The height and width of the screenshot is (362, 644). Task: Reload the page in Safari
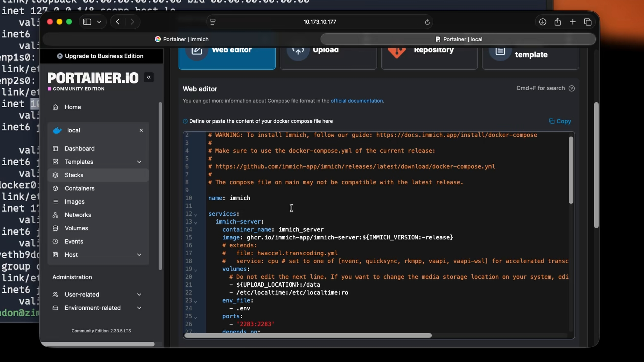coord(427,22)
